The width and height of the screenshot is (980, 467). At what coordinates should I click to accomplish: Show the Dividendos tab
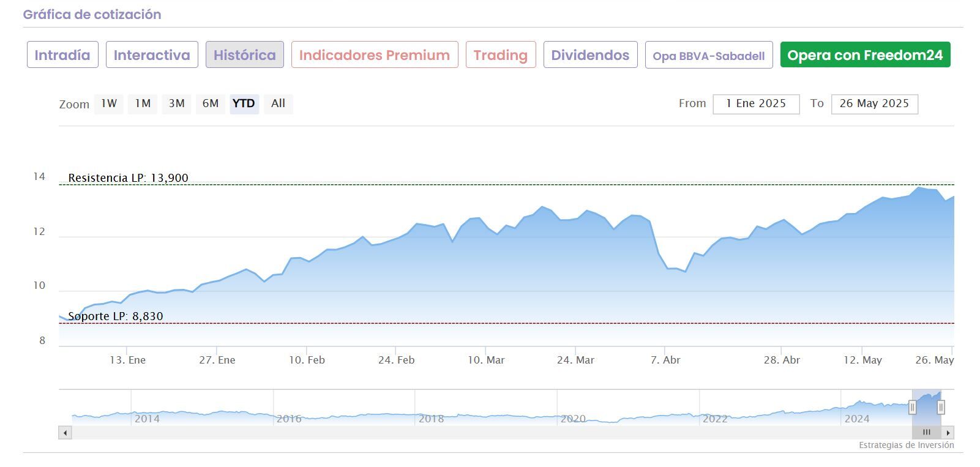tap(590, 55)
